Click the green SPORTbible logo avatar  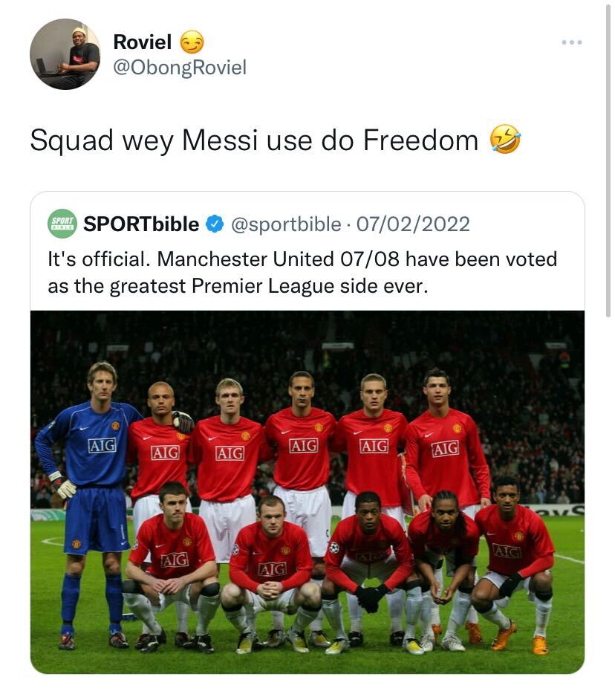pyautogui.click(x=62, y=224)
